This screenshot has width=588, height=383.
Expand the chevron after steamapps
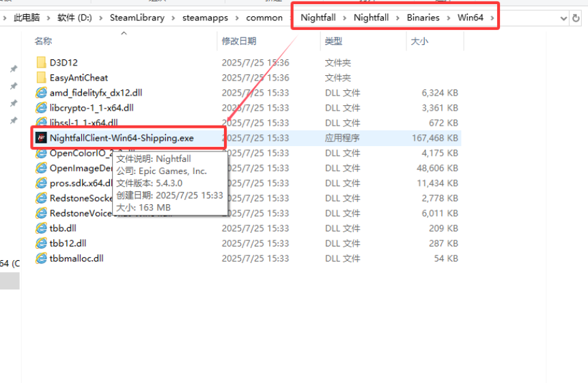pyautogui.click(x=237, y=18)
